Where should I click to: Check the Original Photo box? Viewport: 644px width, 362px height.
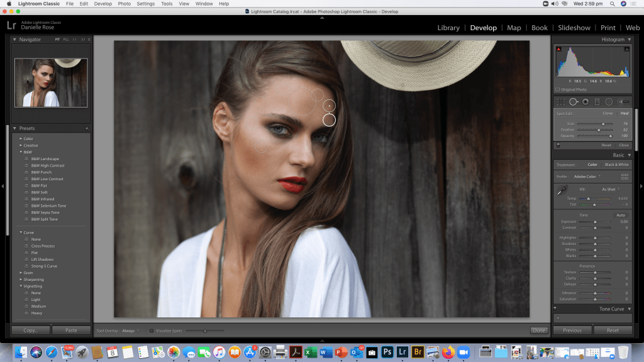(558, 89)
